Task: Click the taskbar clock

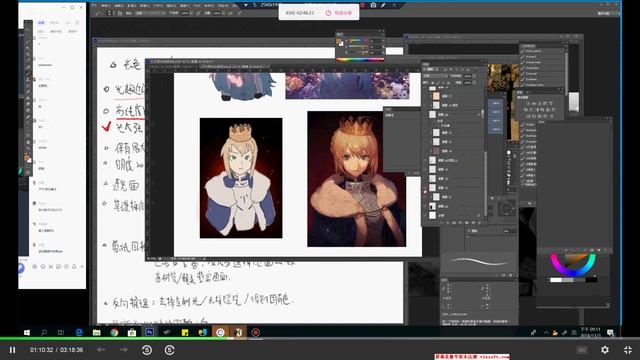Action: pyautogui.click(x=591, y=332)
